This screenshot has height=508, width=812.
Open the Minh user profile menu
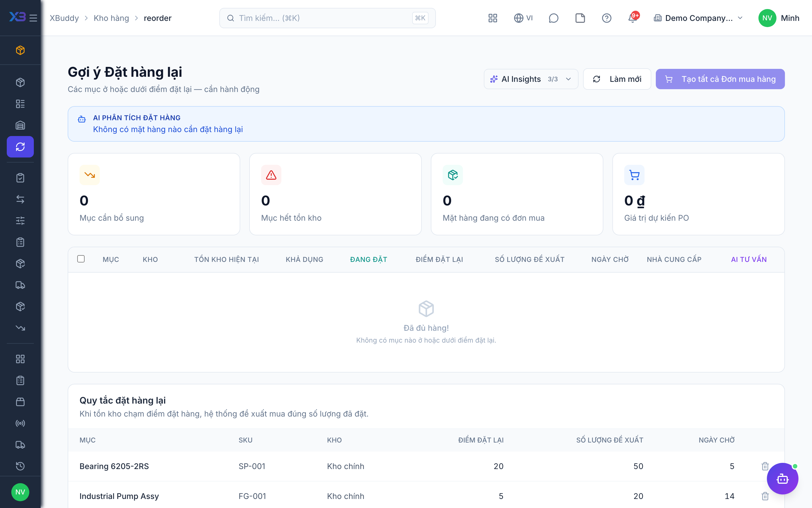coord(779,18)
